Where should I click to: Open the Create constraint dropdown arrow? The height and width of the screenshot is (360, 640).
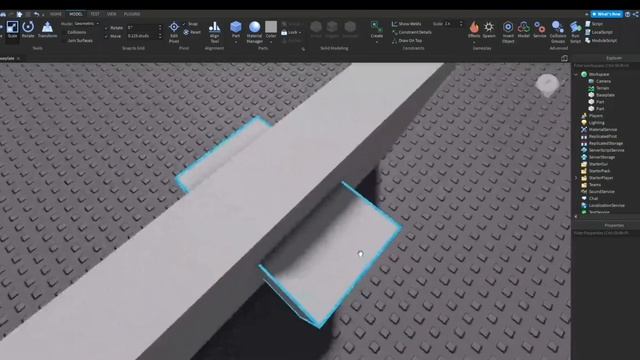pos(376,41)
